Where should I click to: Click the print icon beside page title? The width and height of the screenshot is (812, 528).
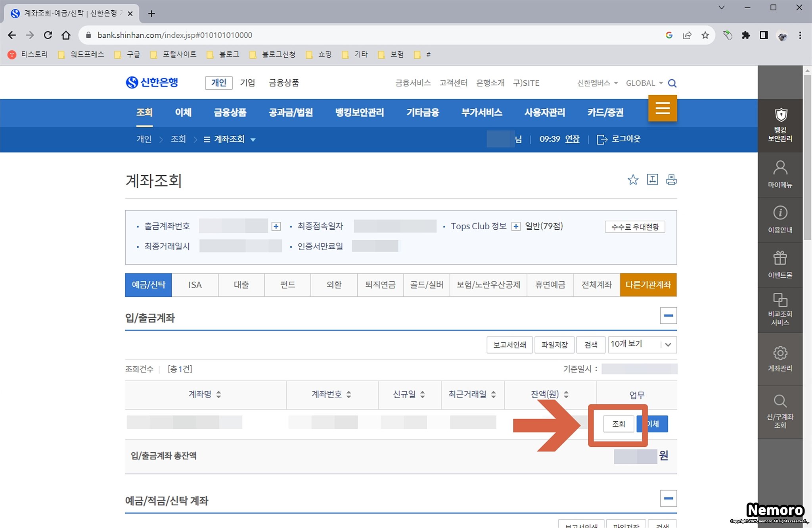[671, 180]
